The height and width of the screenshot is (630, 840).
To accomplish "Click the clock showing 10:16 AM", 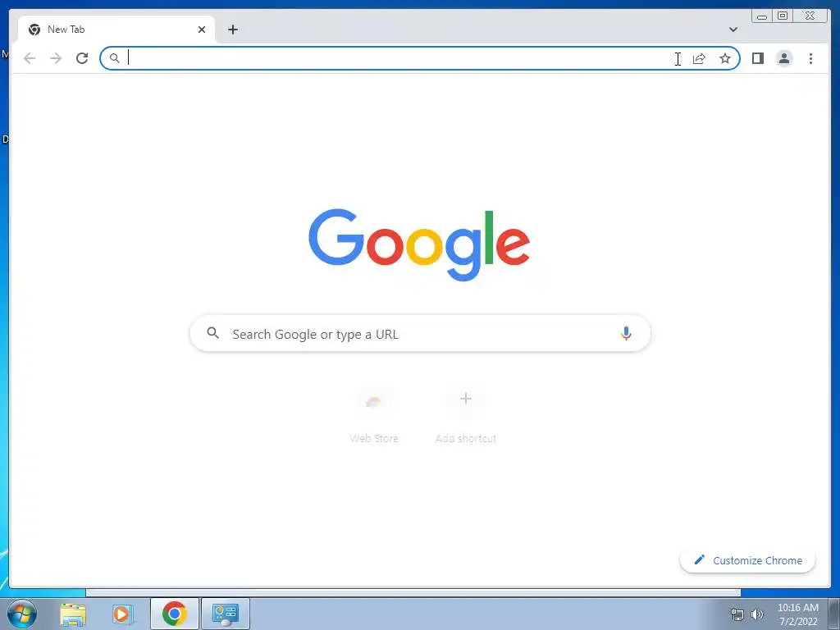I will point(797,614).
